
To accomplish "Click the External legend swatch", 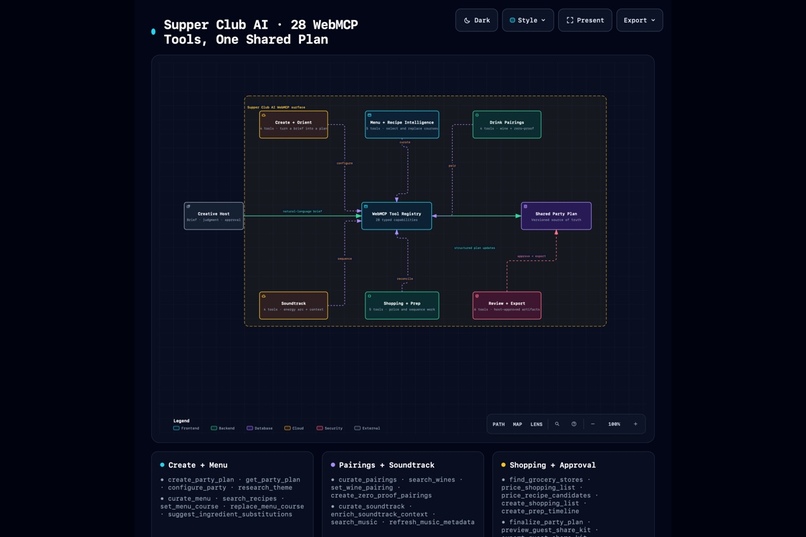I will pyautogui.click(x=357, y=428).
